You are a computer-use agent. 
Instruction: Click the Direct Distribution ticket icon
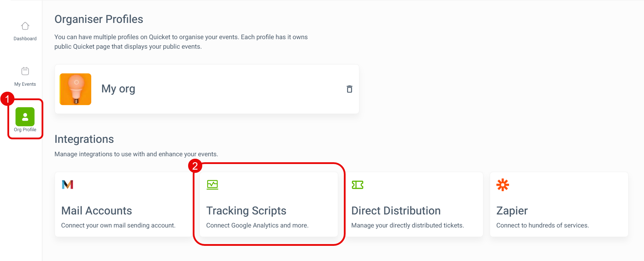click(x=358, y=185)
